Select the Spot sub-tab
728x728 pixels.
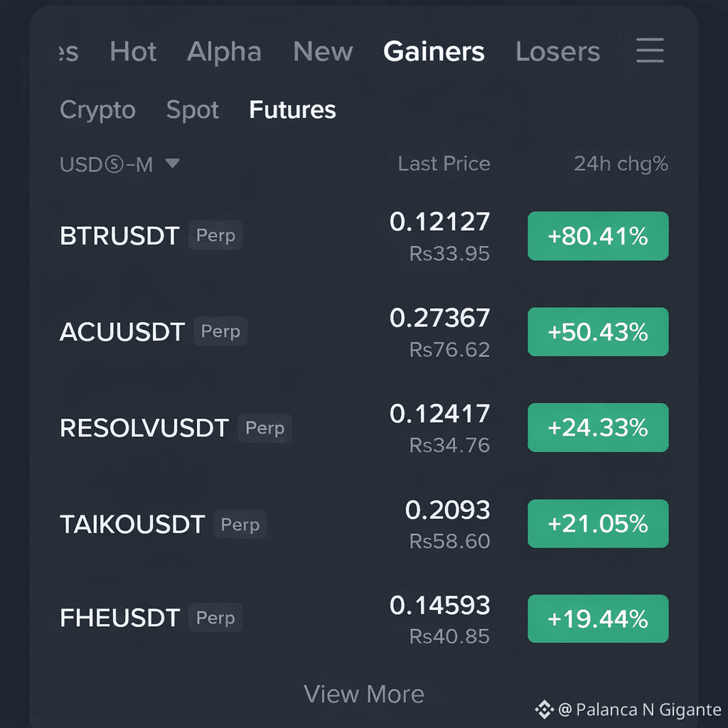point(192,110)
